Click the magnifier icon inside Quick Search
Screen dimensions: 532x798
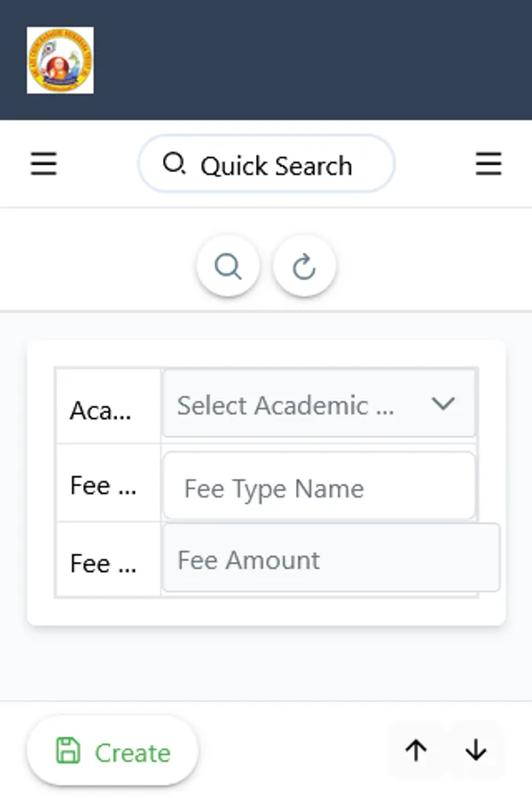click(175, 164)
